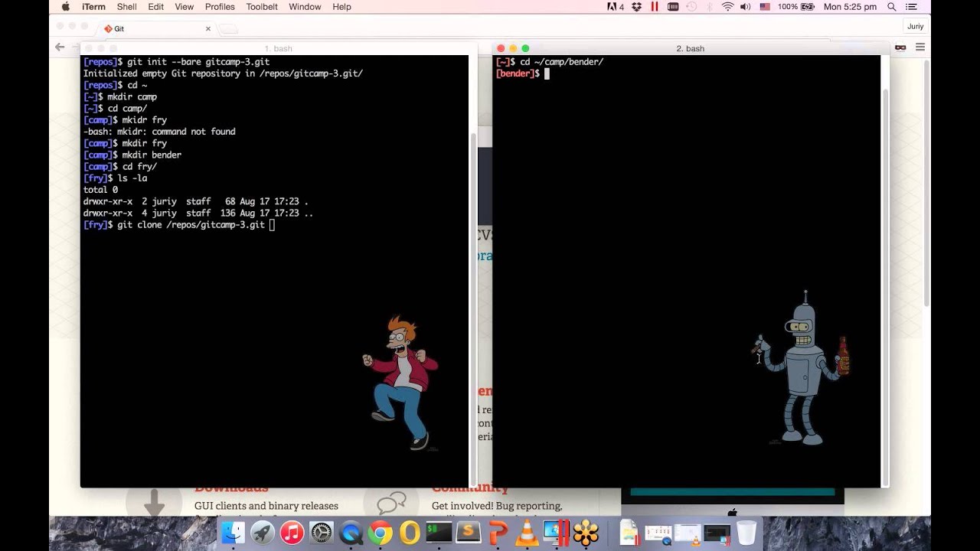The width and height of the screenshot is (980, 551).
Task: Open the document stack in dock
Action: click(629, 532)
